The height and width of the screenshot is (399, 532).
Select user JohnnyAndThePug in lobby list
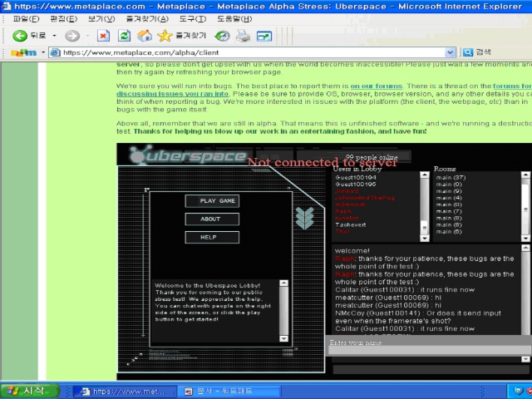click(365, 198)
